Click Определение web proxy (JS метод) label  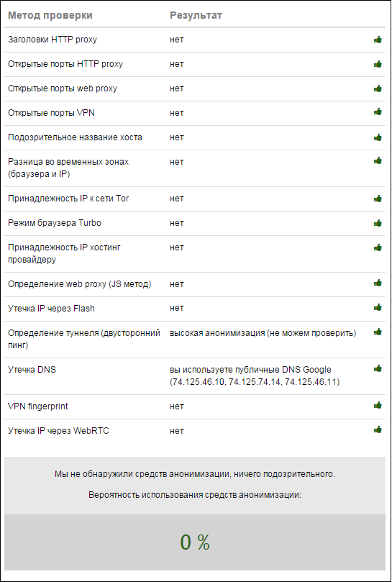pos(79,284)
